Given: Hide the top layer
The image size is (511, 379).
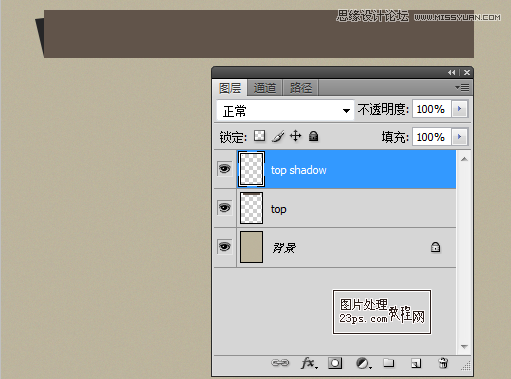Looking at the screenshot, I should (224, 208).
